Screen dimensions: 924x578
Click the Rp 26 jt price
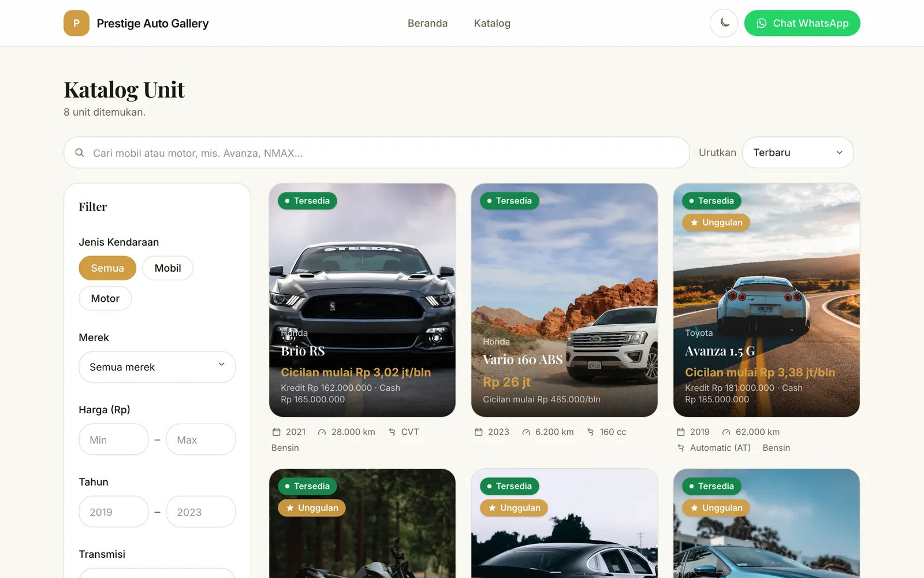click(x=506, y=382)
